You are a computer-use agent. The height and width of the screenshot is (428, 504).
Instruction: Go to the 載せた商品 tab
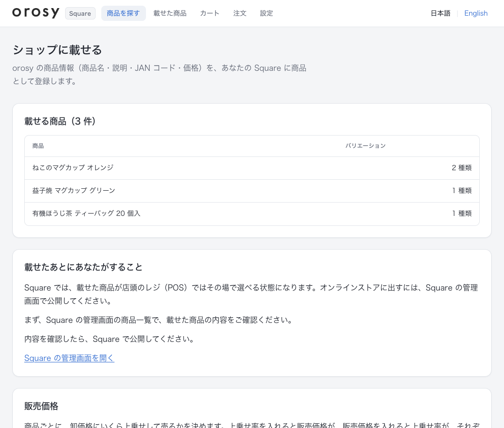(170, 13)
